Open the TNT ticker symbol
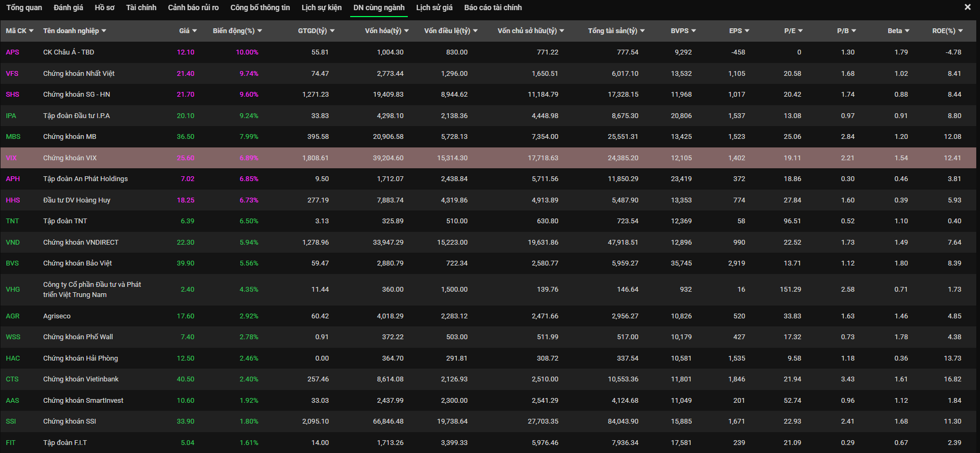The height and width of the screenshot is (453, 980). pyautogui.click(x=12, y=221)
